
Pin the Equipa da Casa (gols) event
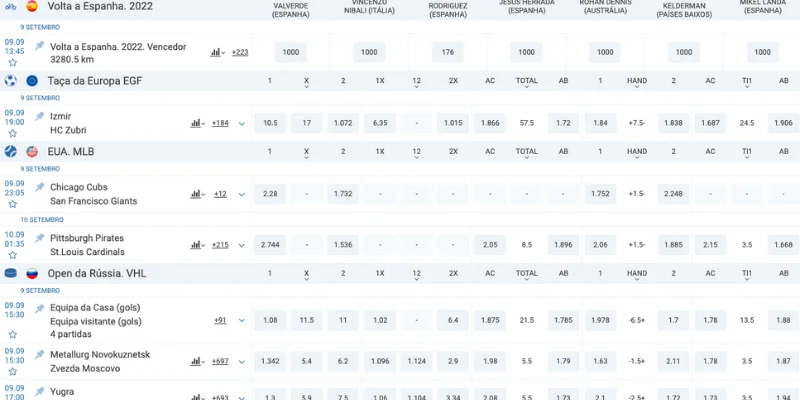point(39,309)
